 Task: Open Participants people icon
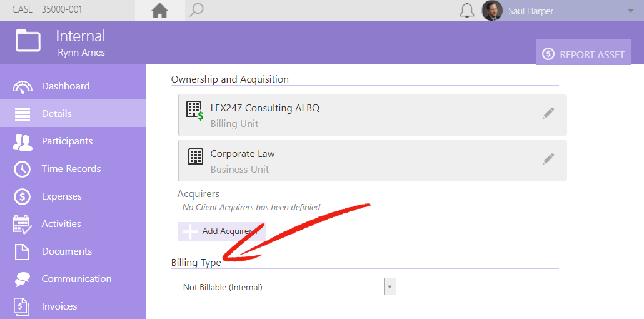(22, 142)
